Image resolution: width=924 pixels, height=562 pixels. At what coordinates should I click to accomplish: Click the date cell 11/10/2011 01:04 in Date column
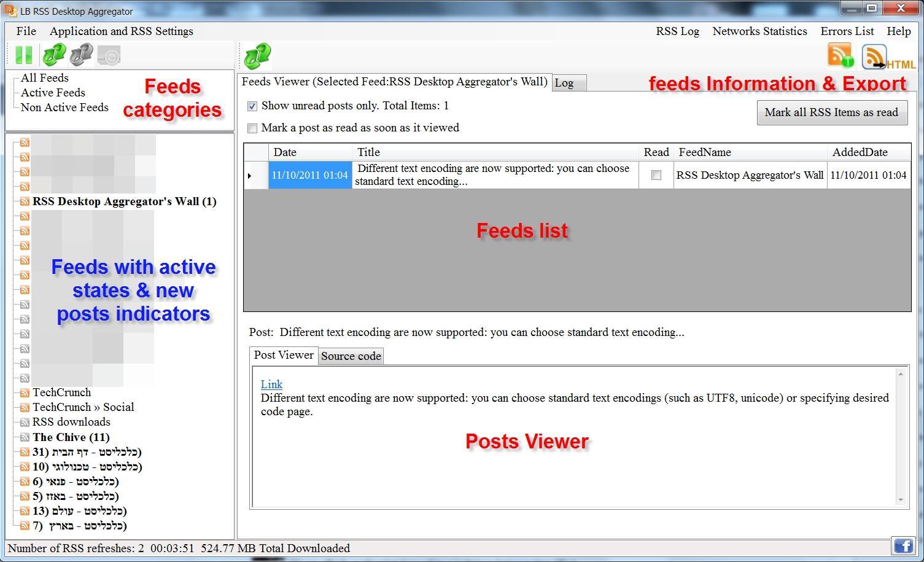(310, 175)
